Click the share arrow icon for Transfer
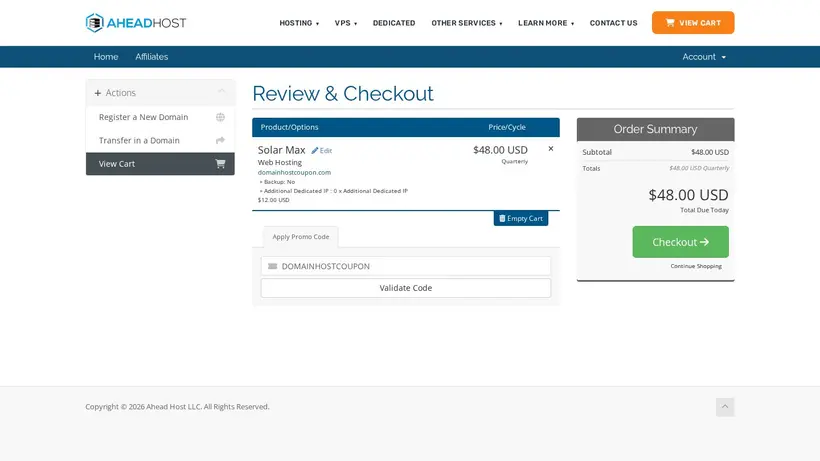The width and height of the screenshot is (820, 461). [x=220, y=140]
